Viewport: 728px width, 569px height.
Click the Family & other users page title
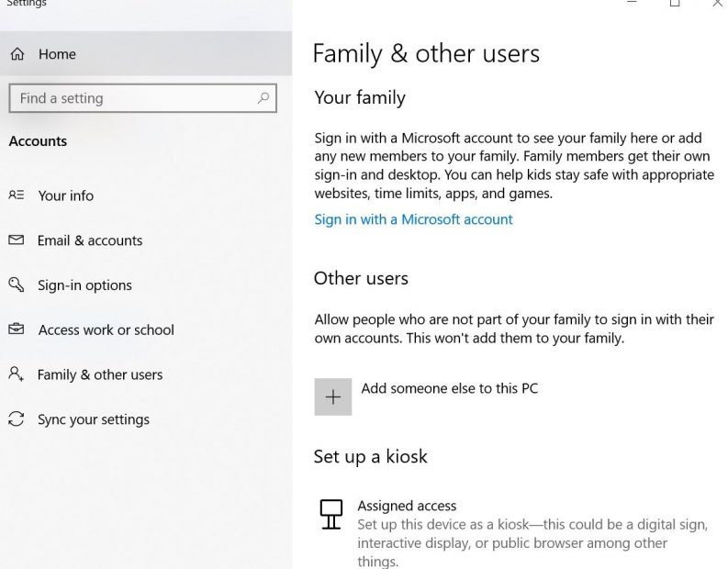tap(426, 53)
